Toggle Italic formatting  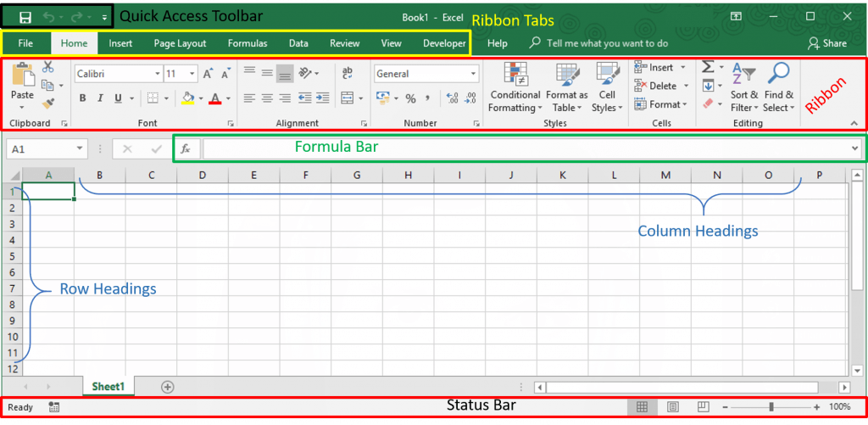click(x=100, y=98)
